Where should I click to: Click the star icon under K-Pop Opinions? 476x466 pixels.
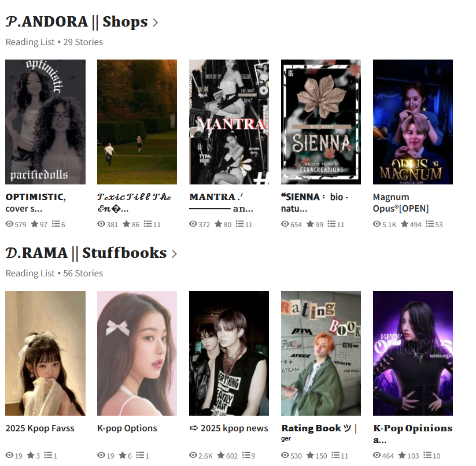(x=402, y=455)
